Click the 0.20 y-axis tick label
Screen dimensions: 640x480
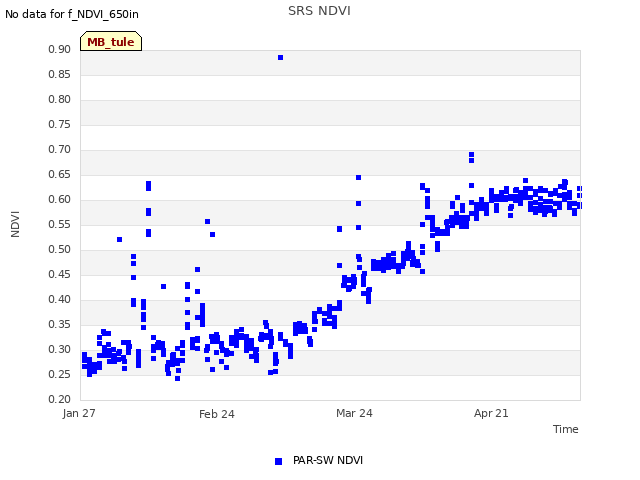click(59, 399)
